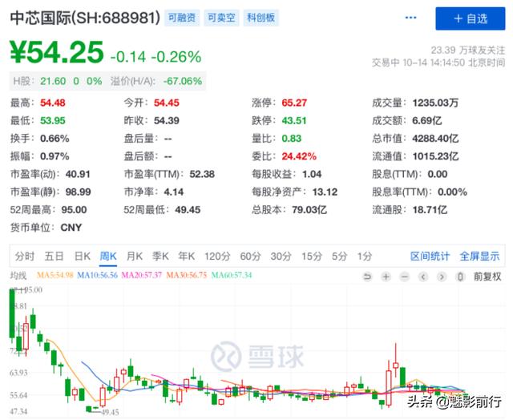Click the candlestick style icon beside 前复权
The width and height of the screenshot is (513, 420).
[x=460, y=277]
